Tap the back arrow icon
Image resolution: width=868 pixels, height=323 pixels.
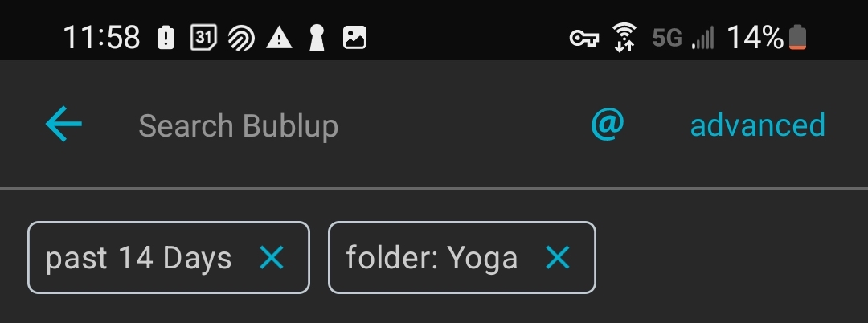(x=63, y=124)
